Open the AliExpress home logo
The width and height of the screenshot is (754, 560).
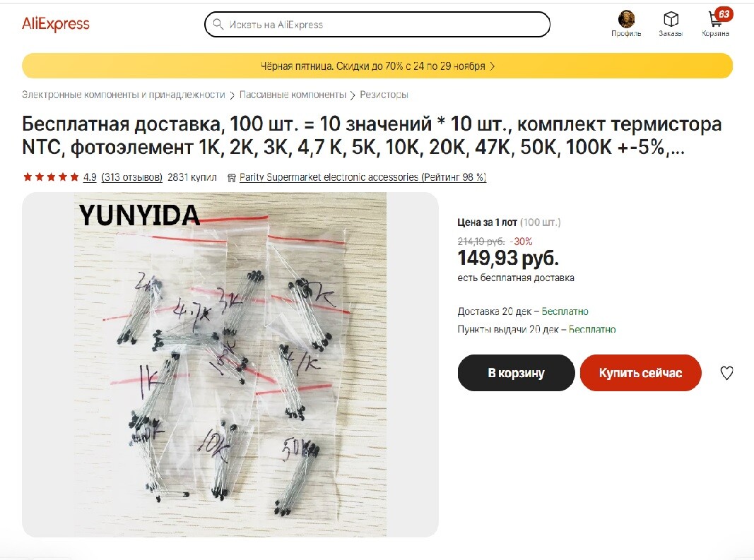[x=56, y=23]
